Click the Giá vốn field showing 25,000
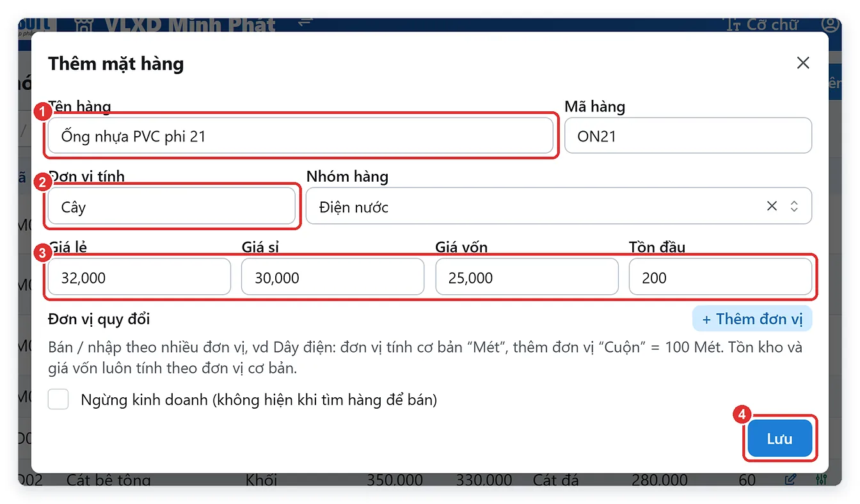The width and height of the screenshot is (860, 504). coord(527,277)
